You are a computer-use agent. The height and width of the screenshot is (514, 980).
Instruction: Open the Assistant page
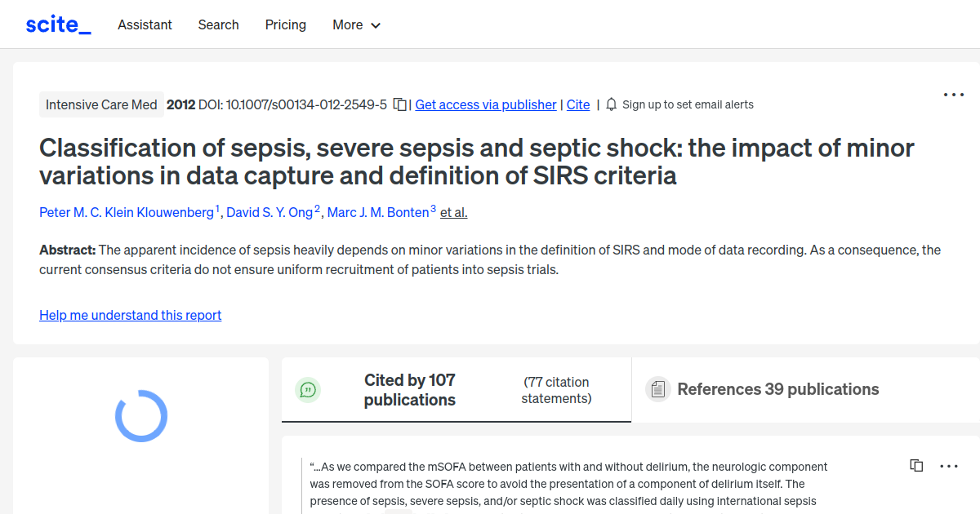click(145, 24)
